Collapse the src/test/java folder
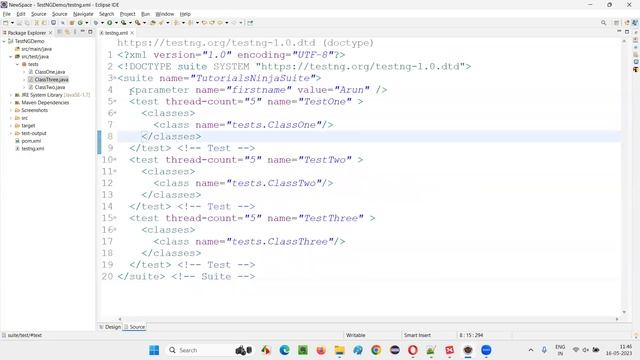 (11, 57)
